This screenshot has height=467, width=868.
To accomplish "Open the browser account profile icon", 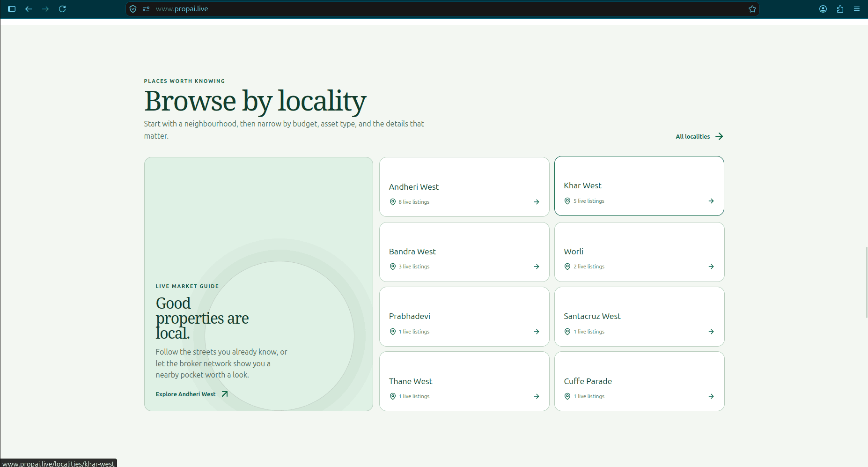I will click(x=823, y=9).
